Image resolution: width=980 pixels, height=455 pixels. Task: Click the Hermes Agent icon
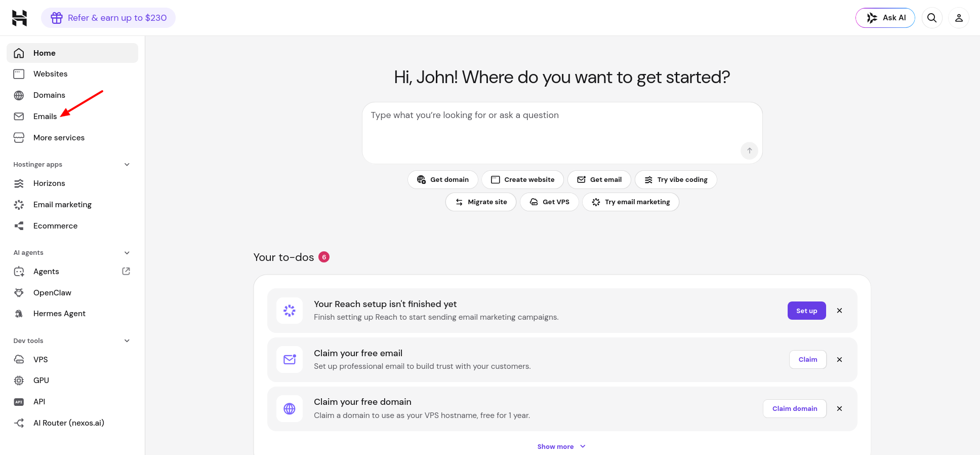(19, 314)
